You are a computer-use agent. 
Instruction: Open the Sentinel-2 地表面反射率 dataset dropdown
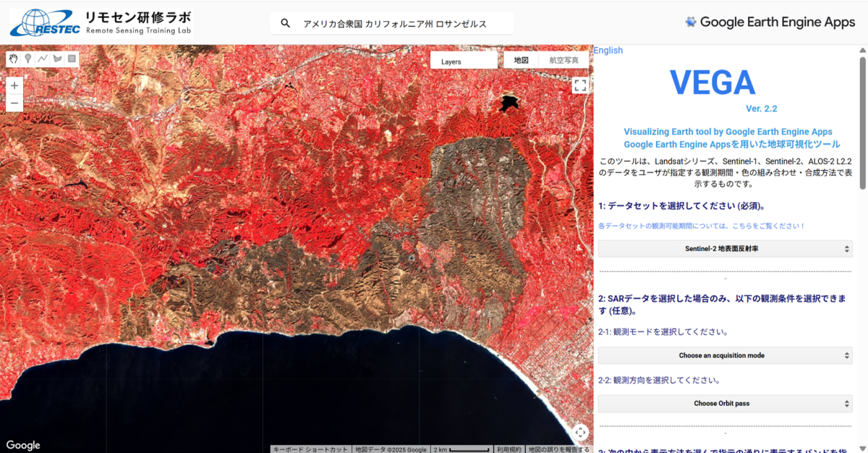[726, 249]
